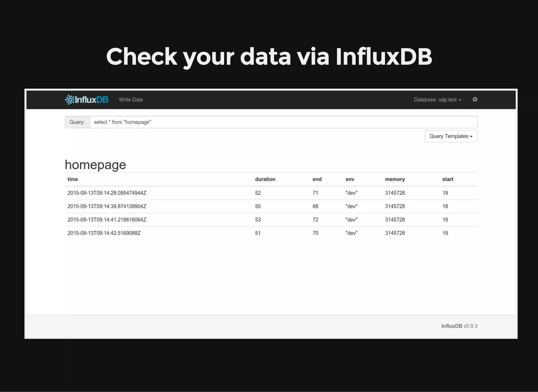
Task: Click end value 72
Action: click(315, 220)
